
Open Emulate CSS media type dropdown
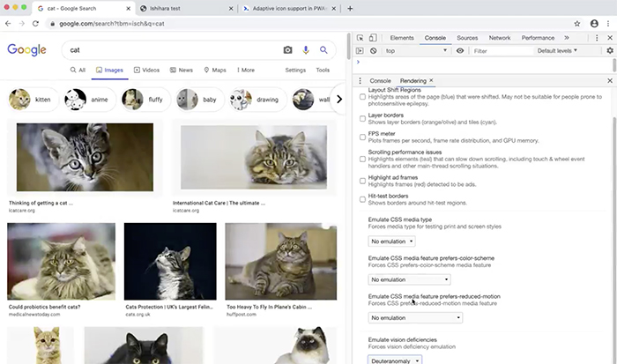[391, 241]
